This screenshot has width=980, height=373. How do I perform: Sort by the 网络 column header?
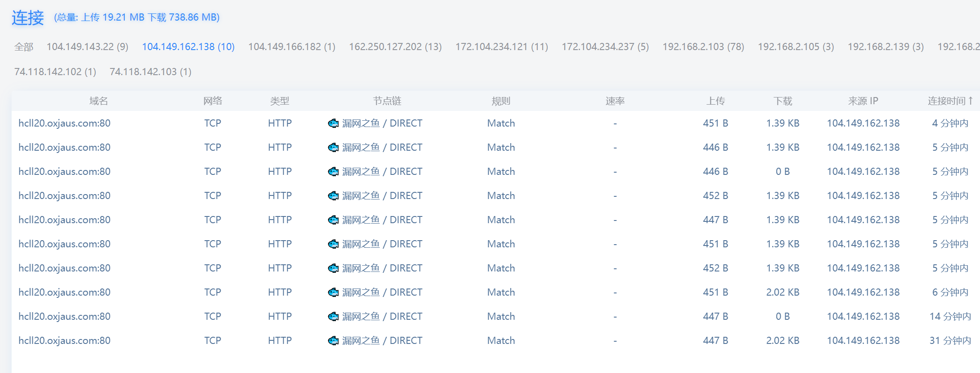click(x=213, y=101)
